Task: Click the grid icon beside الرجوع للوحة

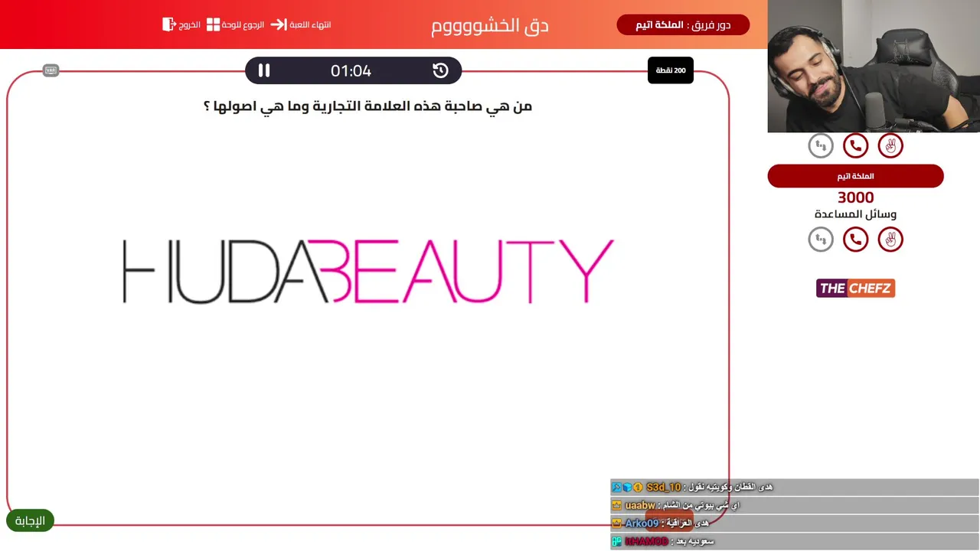Action: tap(213, 24)
